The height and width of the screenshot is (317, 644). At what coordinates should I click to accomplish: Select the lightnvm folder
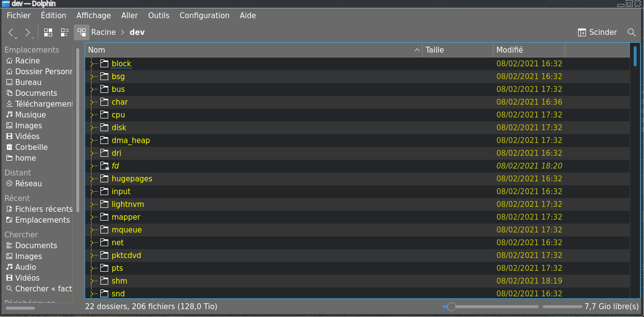[x=128, y=204]
